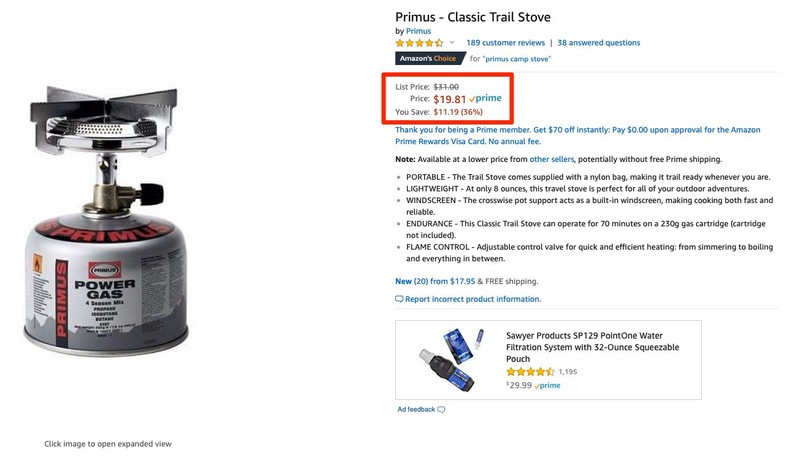Open the 189 customer reviews link
The width and height of the screenshot is (790, 476).
pos(505,43)
